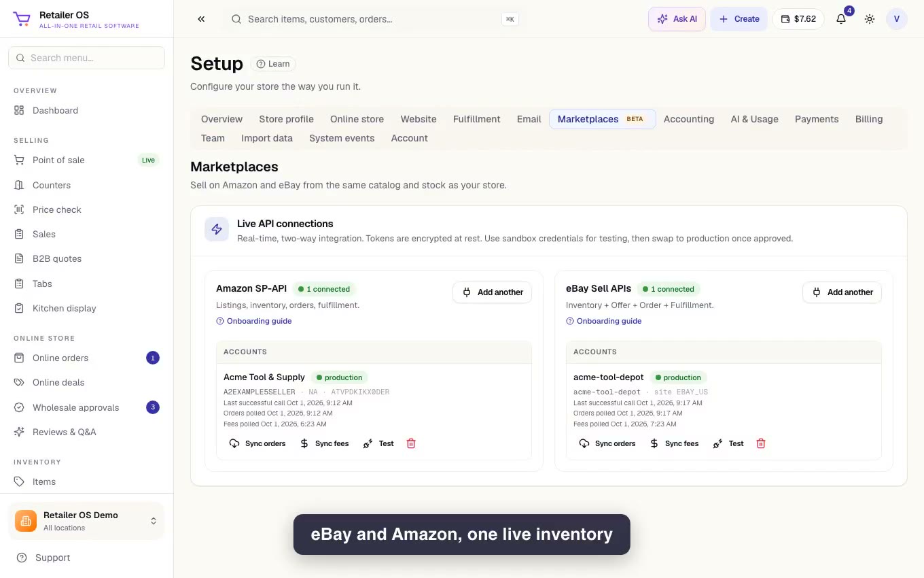Open the Store profile tab
The image size is (924, 578).
point(286,119)
